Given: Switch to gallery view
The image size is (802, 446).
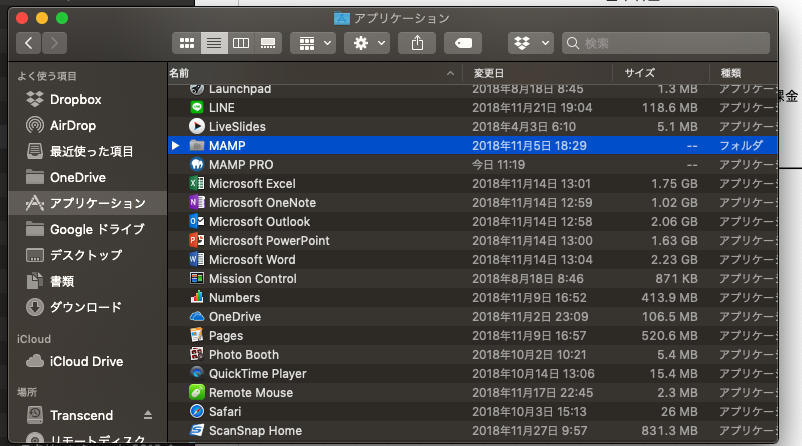Looking at the screenshot, I should coord(268,43).
